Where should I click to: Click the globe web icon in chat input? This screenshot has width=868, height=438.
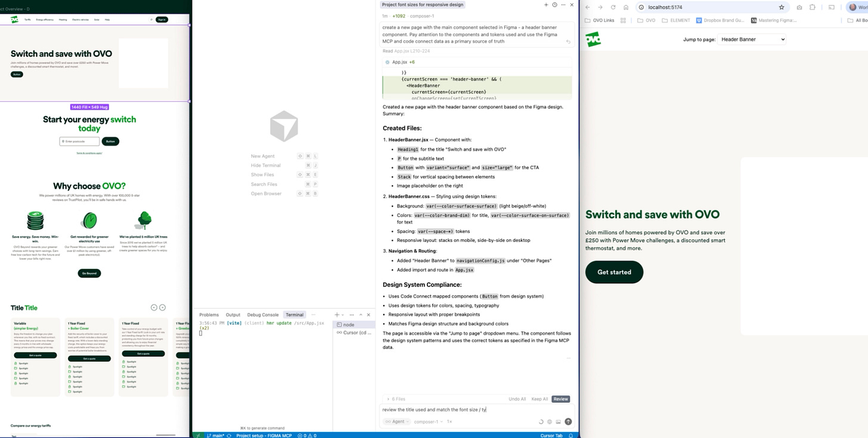pos(550,421)
